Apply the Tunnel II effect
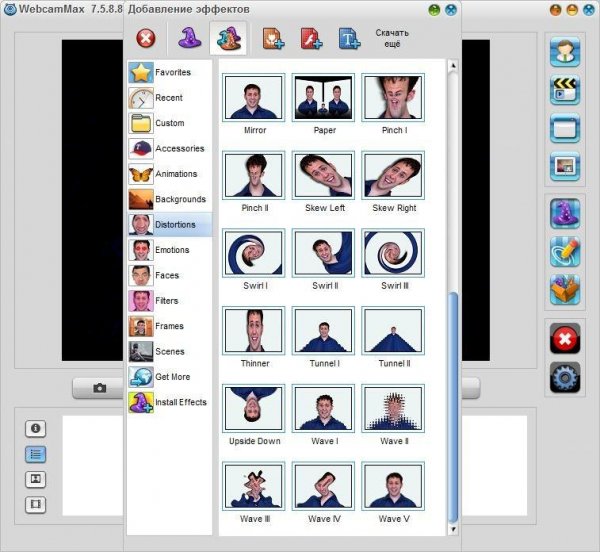Image resolution: width=600 pixels, height=552 pixels. [393, 331]
